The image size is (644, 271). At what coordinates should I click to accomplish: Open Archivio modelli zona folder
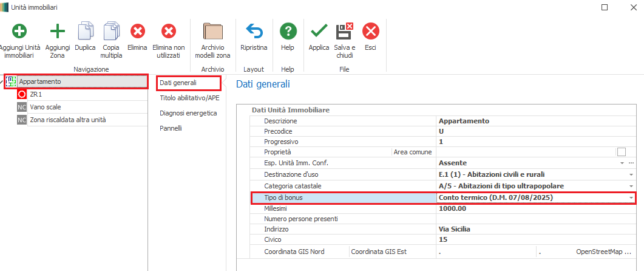[x=212, y=32]
